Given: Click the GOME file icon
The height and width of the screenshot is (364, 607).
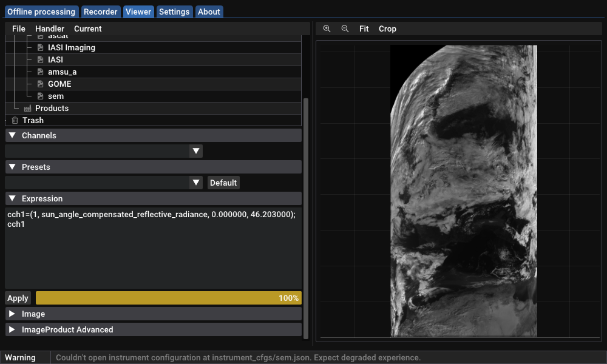Looking at the screenshot, I should pyautogui.click(x=40, y=84).
